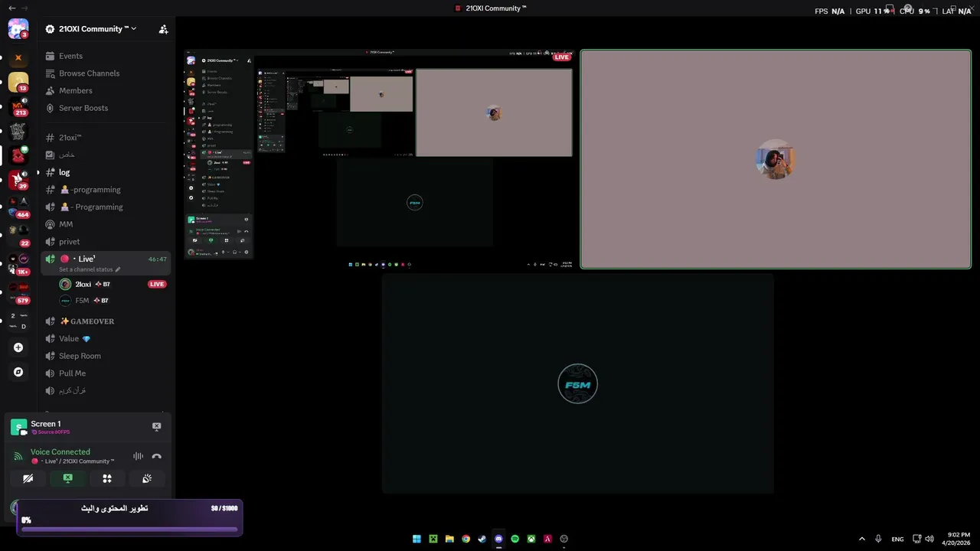Open voice noise suppression waveform icon
Image resolution: width=980 pixels, height=551 pixels.
138,456
